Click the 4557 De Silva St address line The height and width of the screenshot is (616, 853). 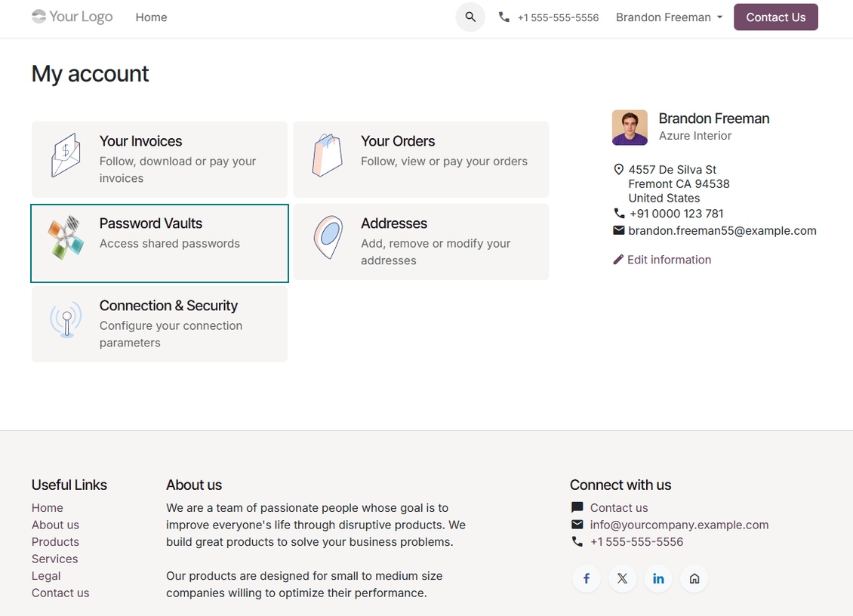tap(673, 169)
